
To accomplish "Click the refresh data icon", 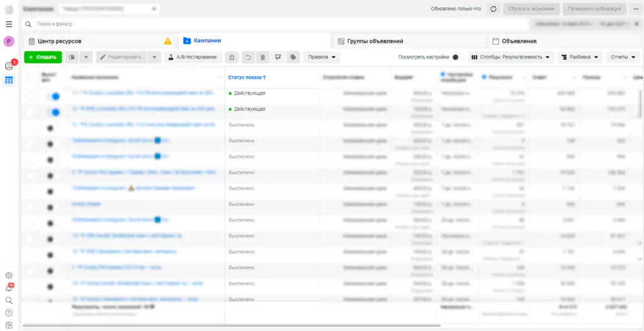I will click(493, 9).
